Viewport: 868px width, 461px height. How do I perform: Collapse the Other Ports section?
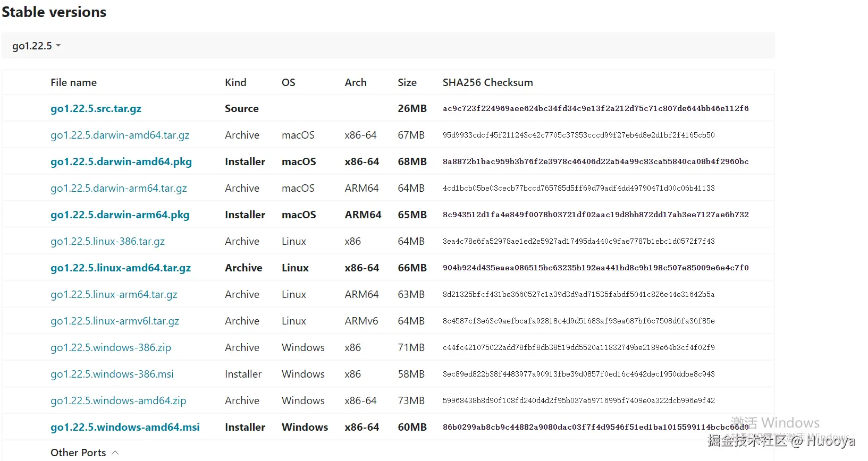[85, 453]
